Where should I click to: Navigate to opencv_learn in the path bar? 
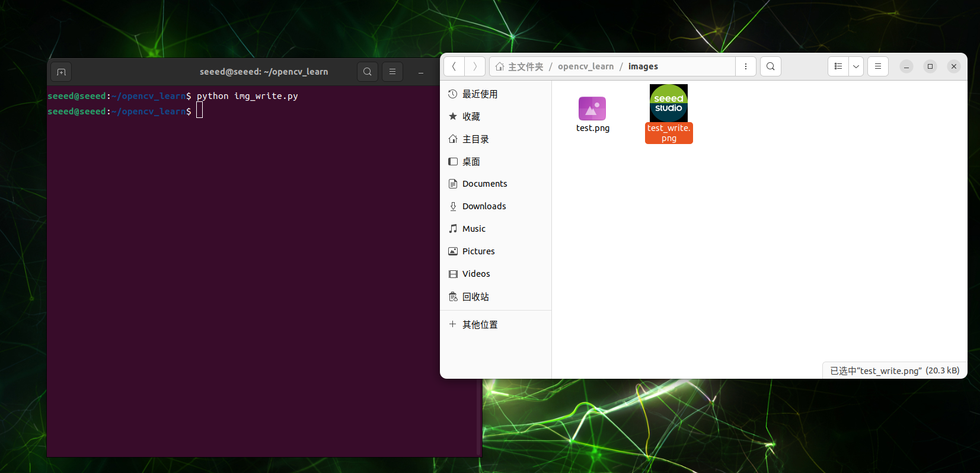coord(586,66)
